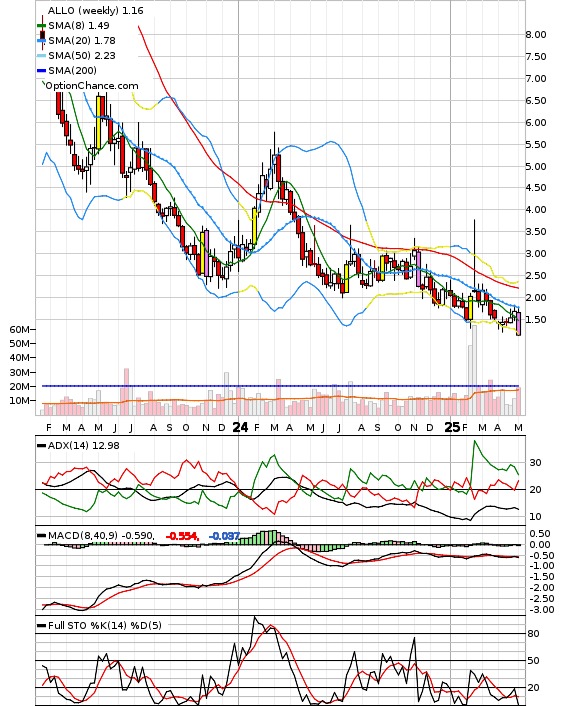Click the last pink candlestick at chart's right edge
The image size is (566, 706).
point(519,324)
